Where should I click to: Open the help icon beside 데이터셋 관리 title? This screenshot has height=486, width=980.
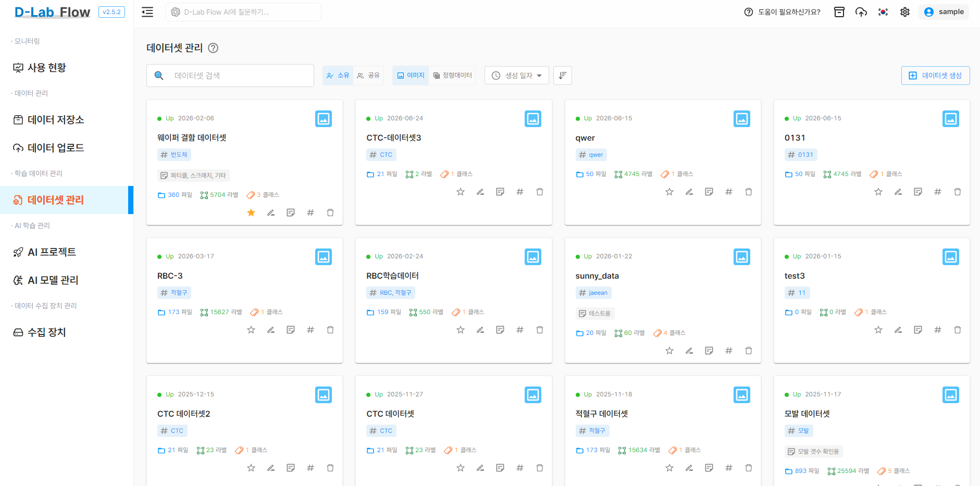pyautogui.click(x=213, y=48)
